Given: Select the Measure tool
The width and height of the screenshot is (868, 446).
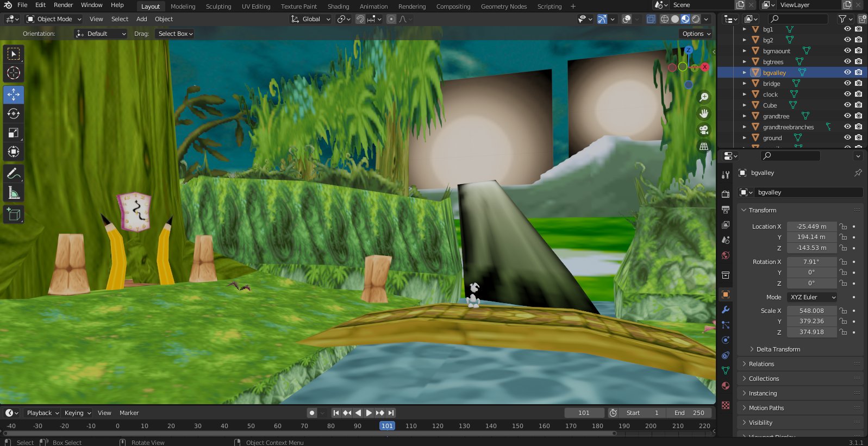Looking at the screenshot, I should pos(14,193).
